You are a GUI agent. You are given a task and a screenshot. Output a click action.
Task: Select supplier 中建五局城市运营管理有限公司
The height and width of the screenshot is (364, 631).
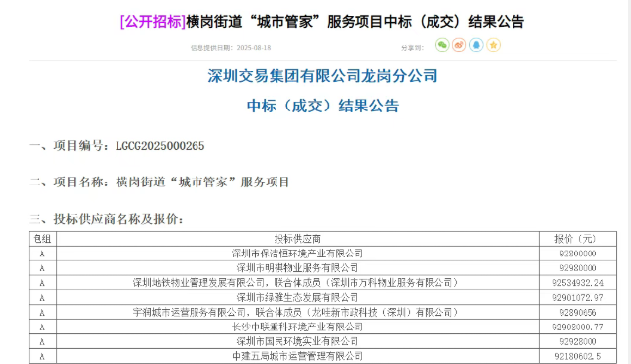[298, 356]
